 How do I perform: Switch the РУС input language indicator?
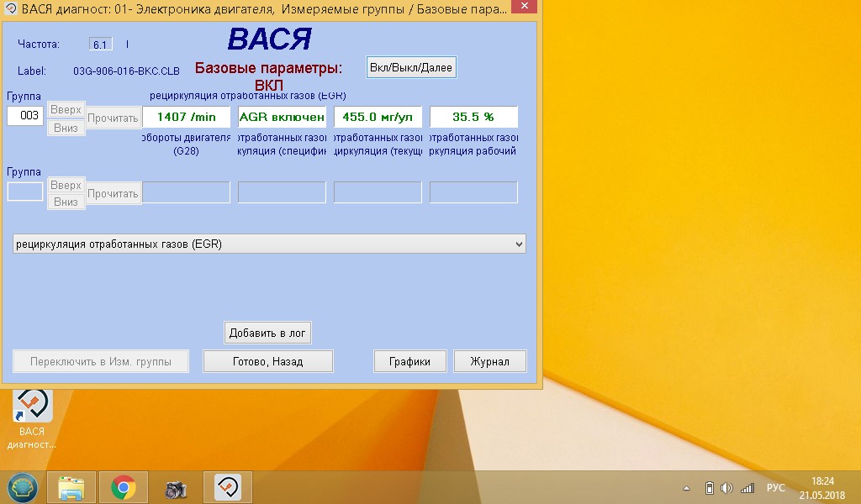click(776, 487)
